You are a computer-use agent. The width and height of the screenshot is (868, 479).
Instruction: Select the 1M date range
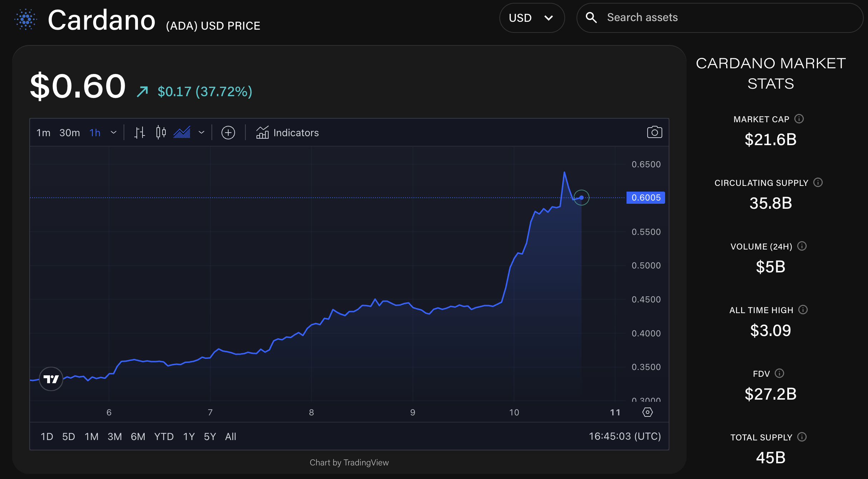tap(91, 436)
